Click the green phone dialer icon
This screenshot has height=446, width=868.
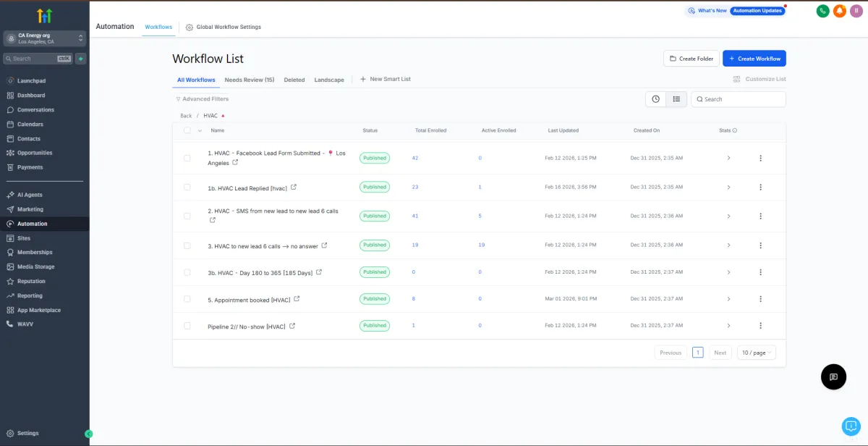pos(822,11)
